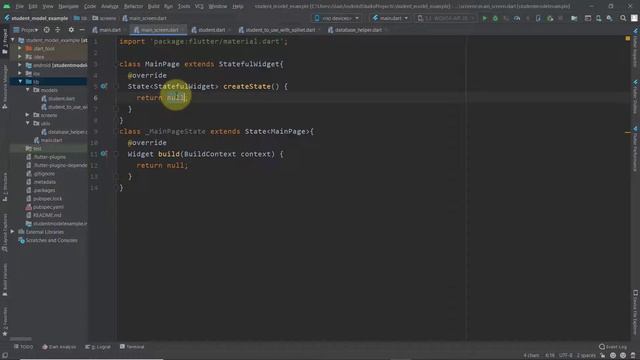Collapse the lib folder arrow
This screenshot has width=640, height=360.
click(x=20, y=82)
